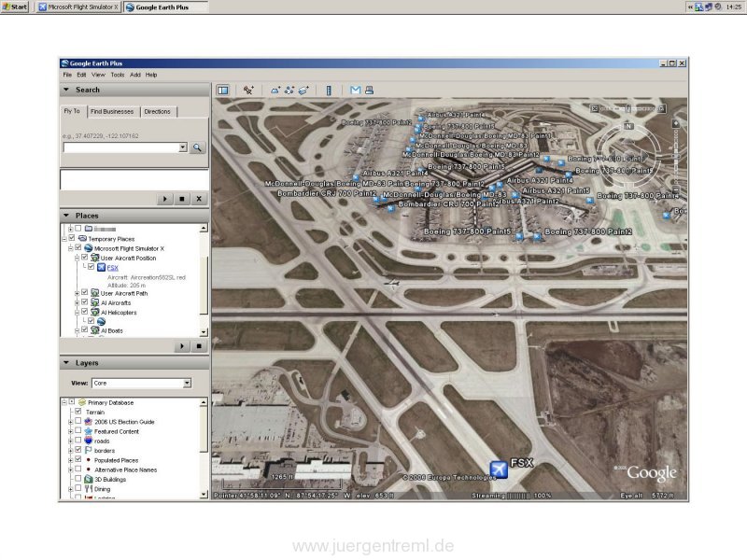This screenshot has height=560, width=747.
Task: Switch to the Directions tab
Action: (x=157, y=111)
